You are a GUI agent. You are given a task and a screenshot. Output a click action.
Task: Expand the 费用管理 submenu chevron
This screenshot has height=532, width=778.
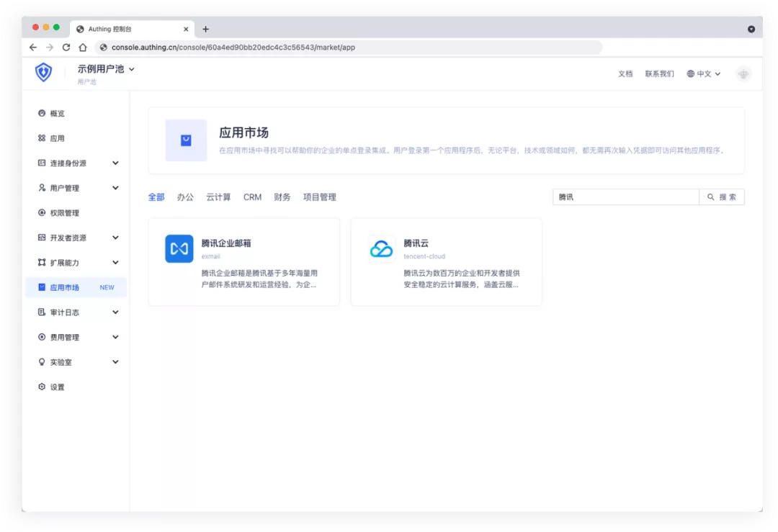click(115, 337)
